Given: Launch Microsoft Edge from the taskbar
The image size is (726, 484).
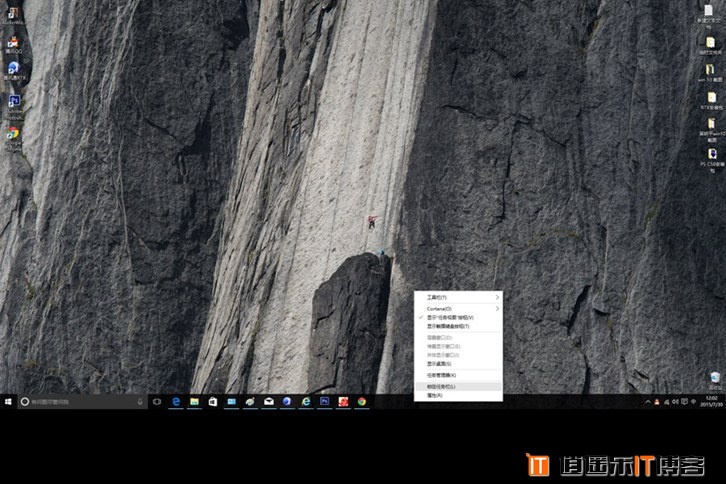Looking at the screenshot, I should tap(176, 402).
